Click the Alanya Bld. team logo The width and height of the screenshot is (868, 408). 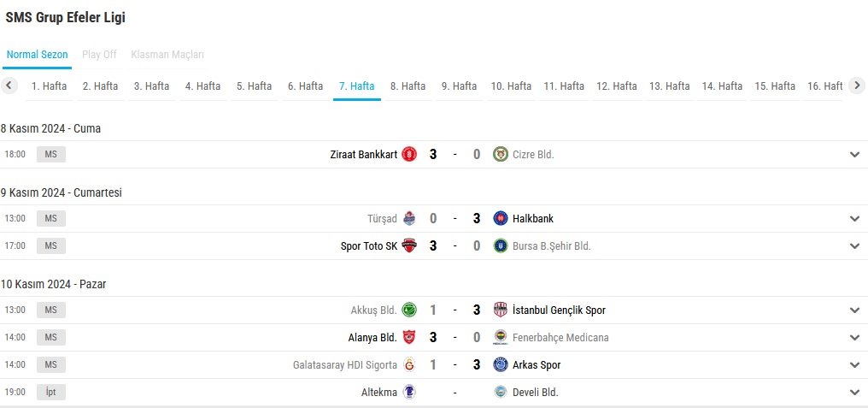click(x=409, y=337)
